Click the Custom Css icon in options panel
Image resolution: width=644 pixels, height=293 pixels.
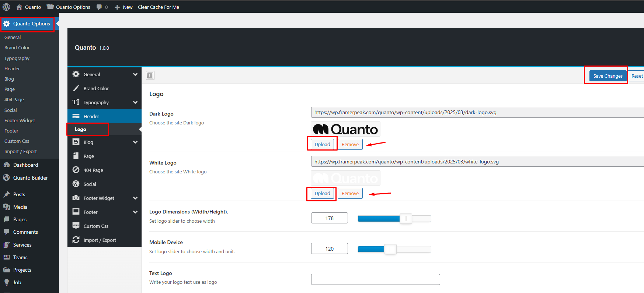(76, 226)
